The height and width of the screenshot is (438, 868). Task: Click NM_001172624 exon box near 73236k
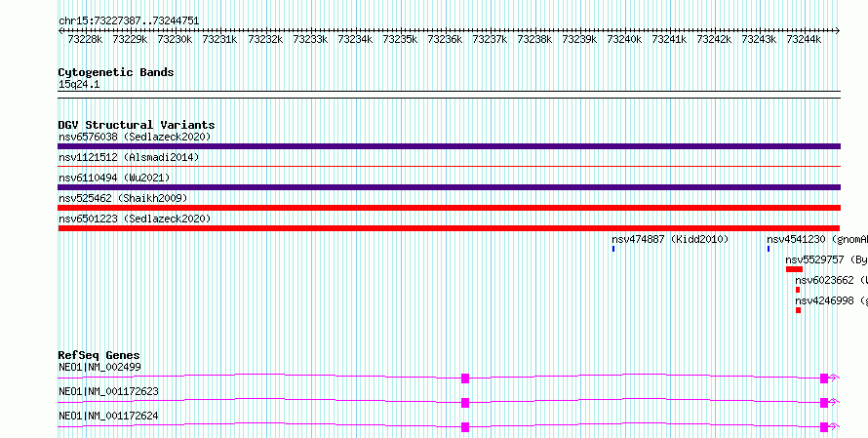465,427
